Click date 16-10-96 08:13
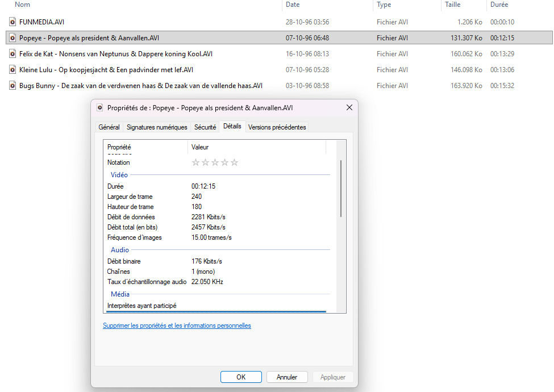Viewport: 554px width, 392px height. (307, 53)
